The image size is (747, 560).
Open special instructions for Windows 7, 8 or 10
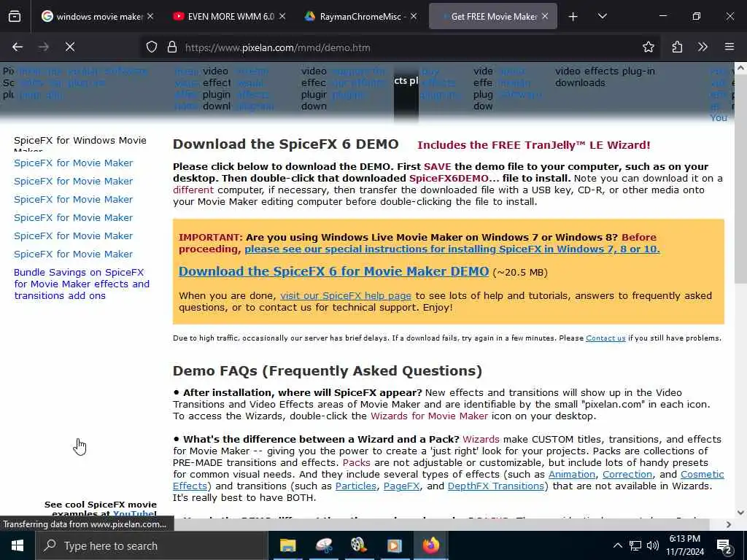(x=452, y=249)
